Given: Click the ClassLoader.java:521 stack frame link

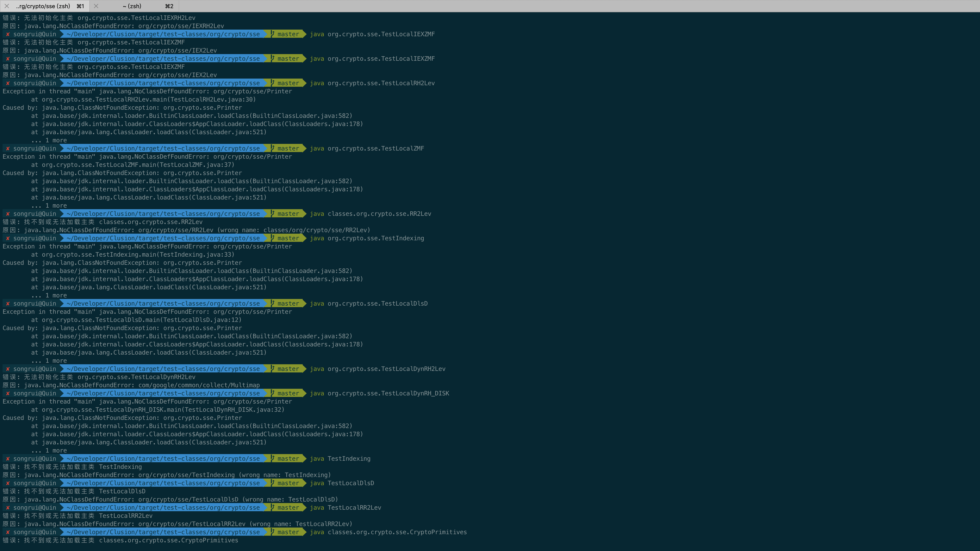Looking at the screenshot, I should [227, 197].
